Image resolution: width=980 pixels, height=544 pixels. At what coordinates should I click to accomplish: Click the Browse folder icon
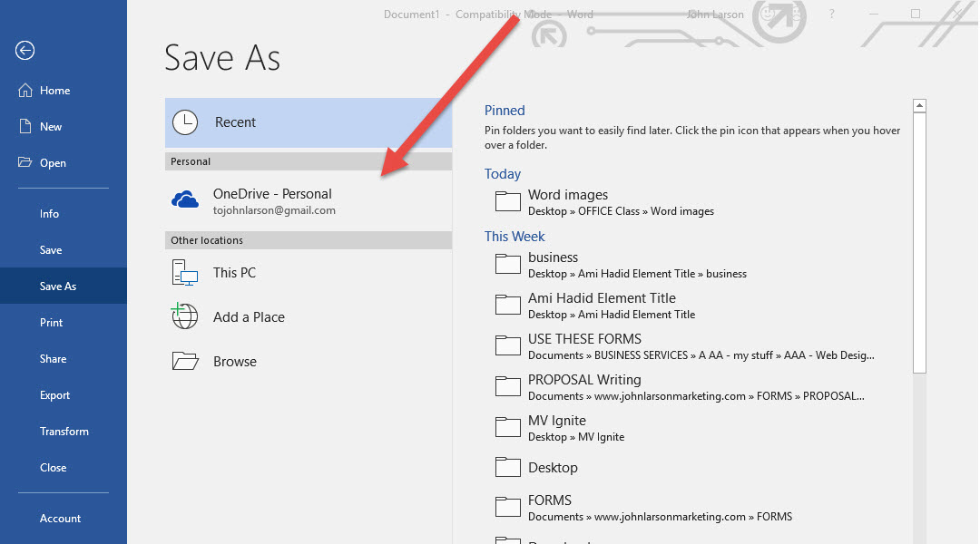click(185, 362)
